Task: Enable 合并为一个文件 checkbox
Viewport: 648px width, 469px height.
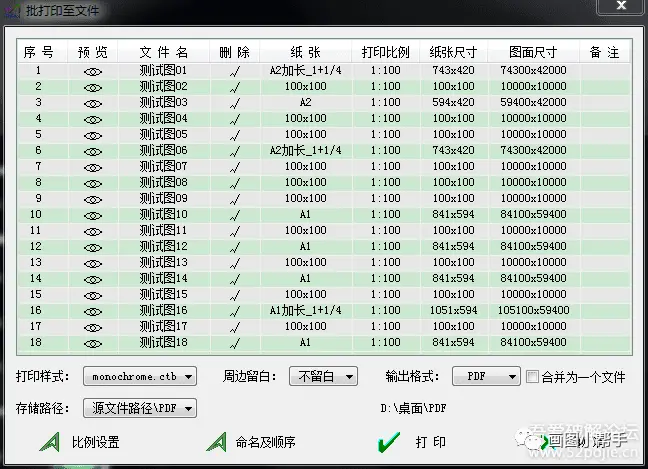Action: pos(532,376)
